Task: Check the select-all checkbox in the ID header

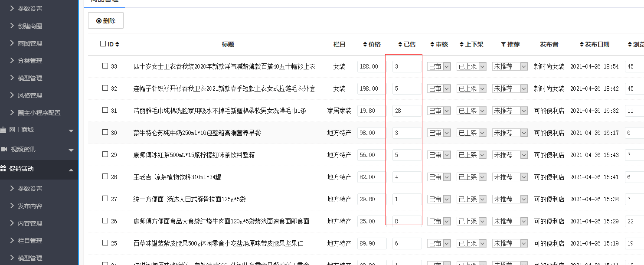Action: (x=103, y=44)
